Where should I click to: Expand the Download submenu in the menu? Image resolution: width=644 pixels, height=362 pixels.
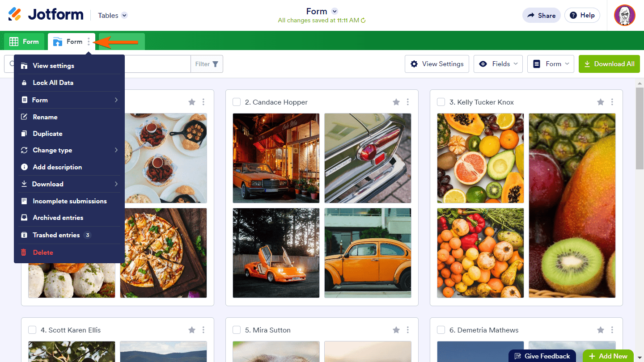coord(69,184)
